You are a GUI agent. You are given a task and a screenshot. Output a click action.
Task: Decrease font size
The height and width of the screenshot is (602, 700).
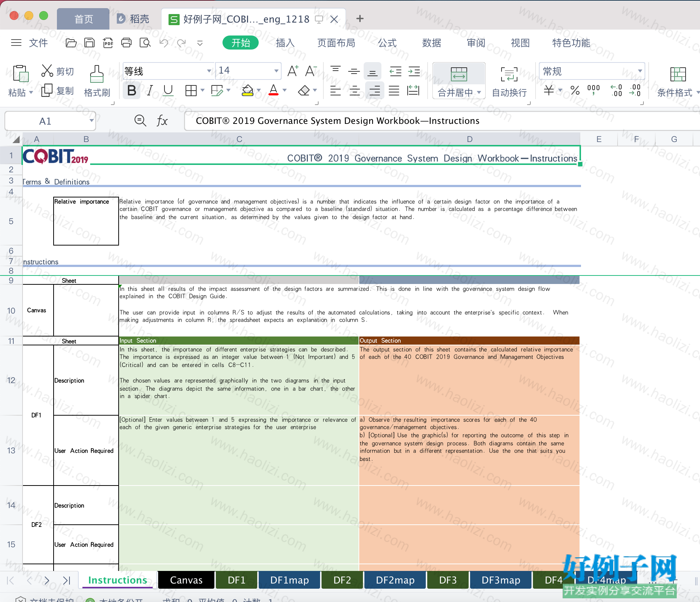point(311,71)
